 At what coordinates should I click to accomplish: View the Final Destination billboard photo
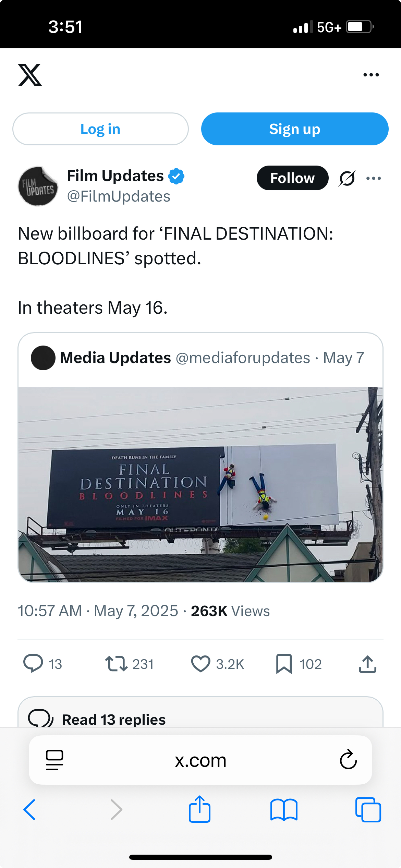tap(200, 484)
